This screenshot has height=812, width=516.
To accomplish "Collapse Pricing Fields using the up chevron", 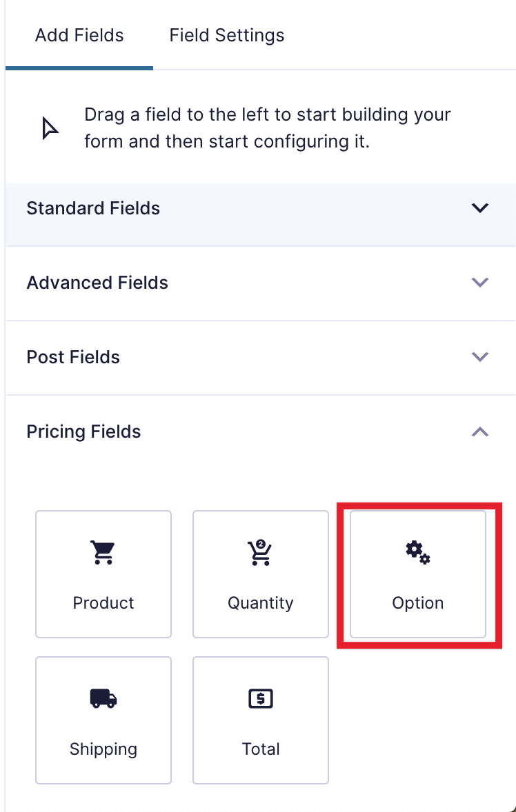I will pyautogui.click(x=479, y=432).
